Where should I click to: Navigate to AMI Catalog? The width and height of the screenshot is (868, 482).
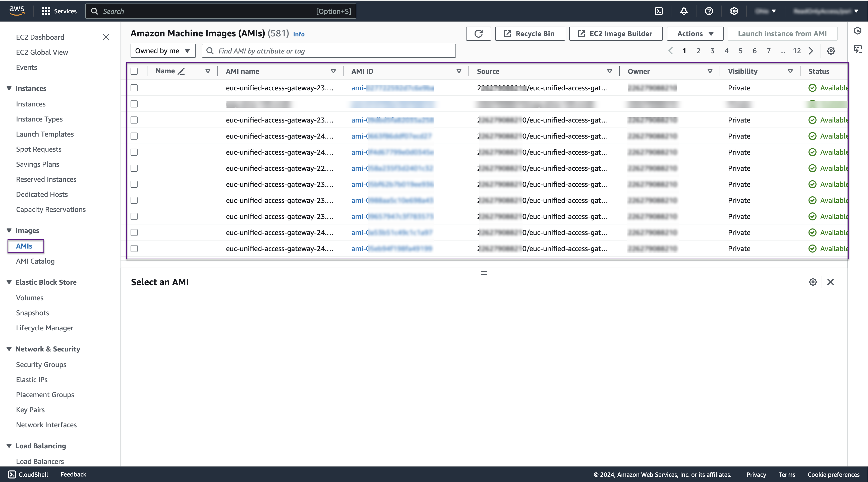pos(35,261)
